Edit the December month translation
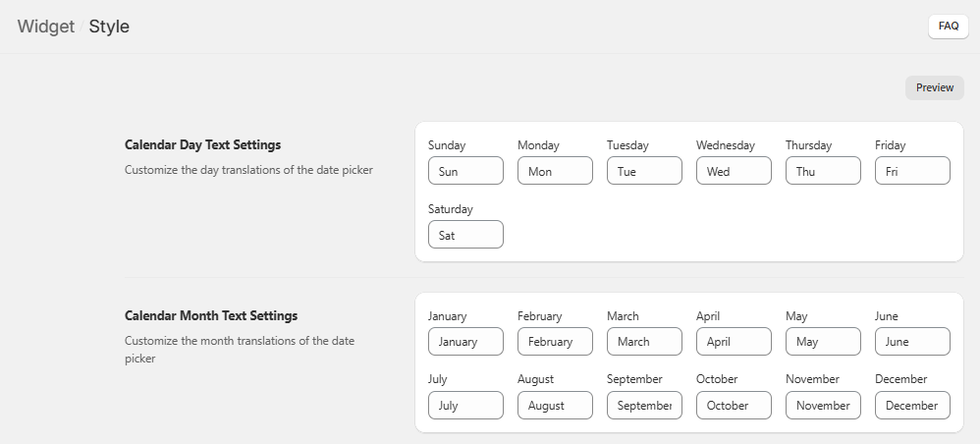Screen dimensions: 980x444 pyautogui.click(x=912, y=405)
